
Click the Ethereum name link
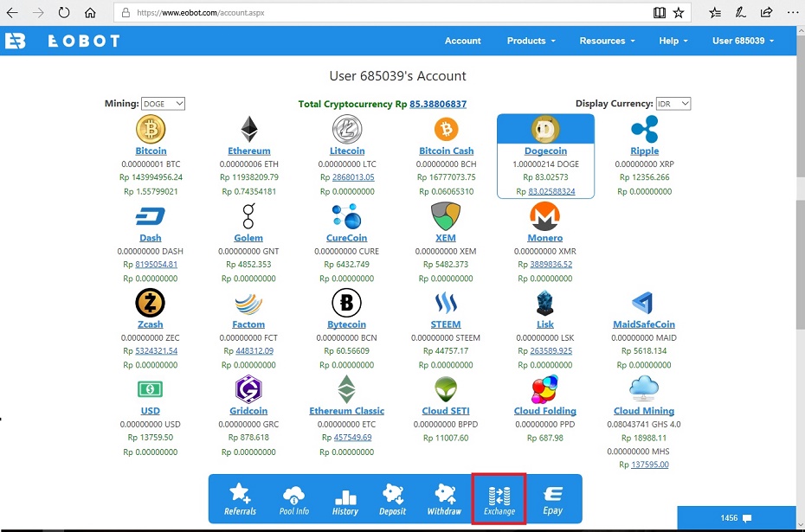249,151
